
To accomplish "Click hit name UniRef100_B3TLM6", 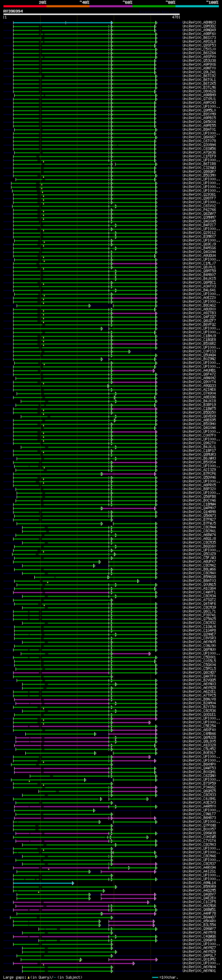I will pyautogui.click(x=199, y=88).
